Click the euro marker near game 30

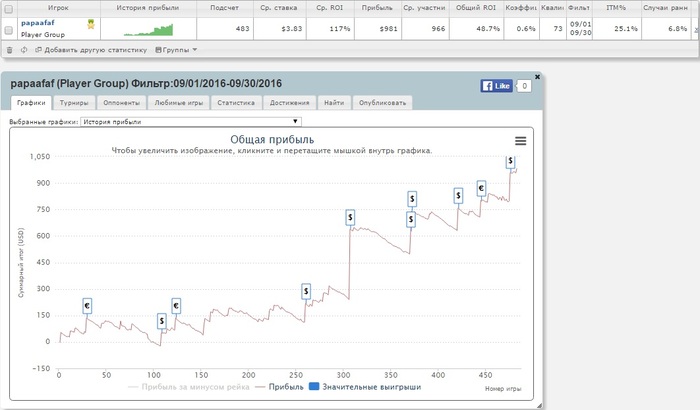click(87, 306)
